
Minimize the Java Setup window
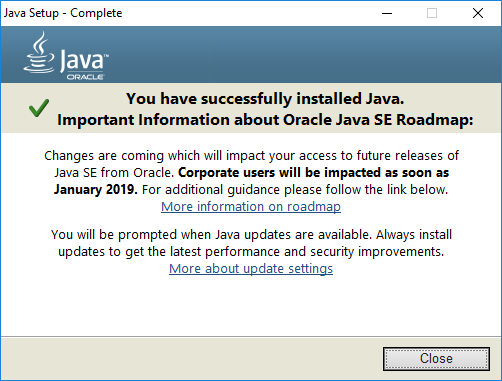(x=387, y=13)
